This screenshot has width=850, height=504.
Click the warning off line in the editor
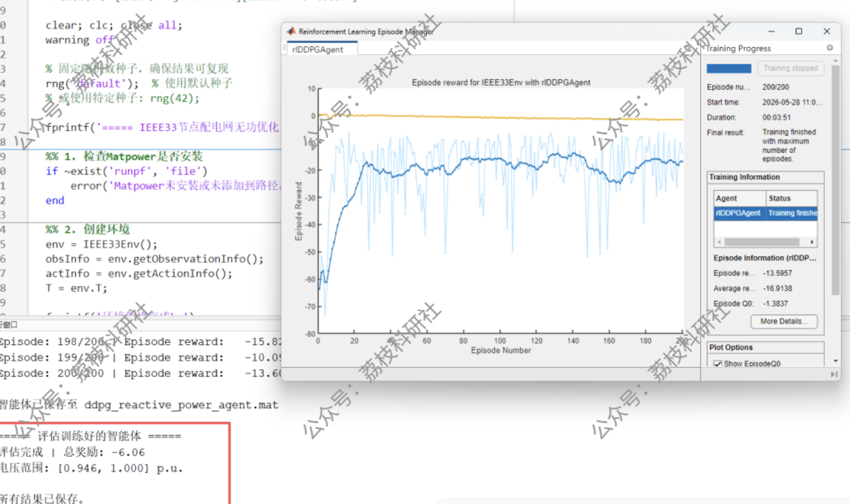pos(80,40)
